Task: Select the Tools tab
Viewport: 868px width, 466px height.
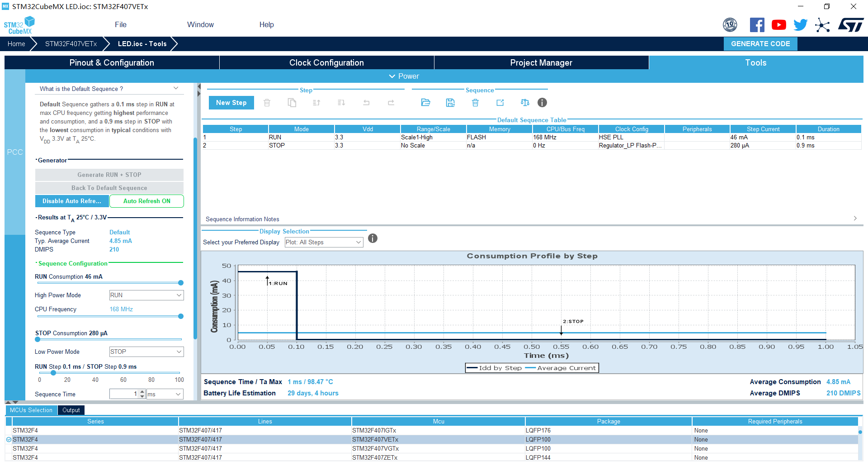Action: [x=756, y=63]
